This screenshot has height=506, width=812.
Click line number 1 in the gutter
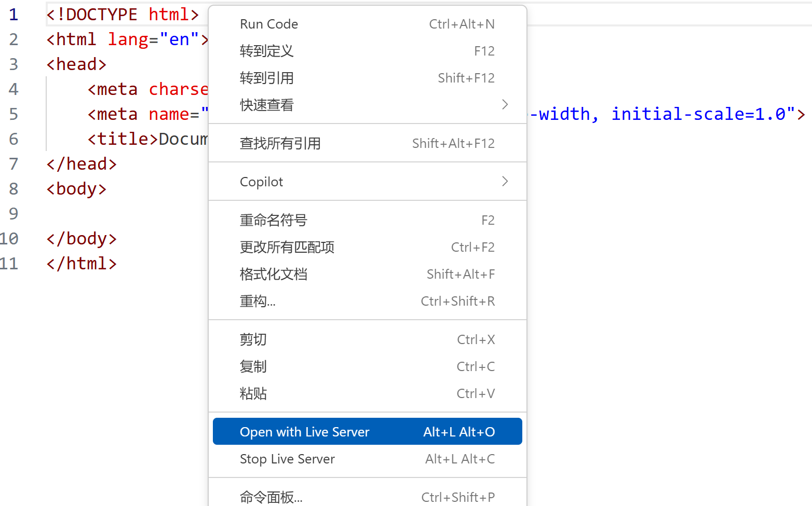coord(13,15)
